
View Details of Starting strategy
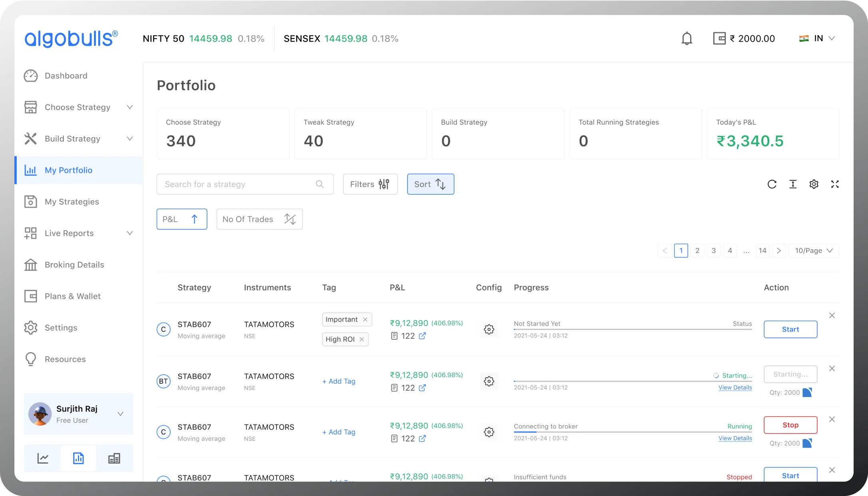[x=735, y=388]
